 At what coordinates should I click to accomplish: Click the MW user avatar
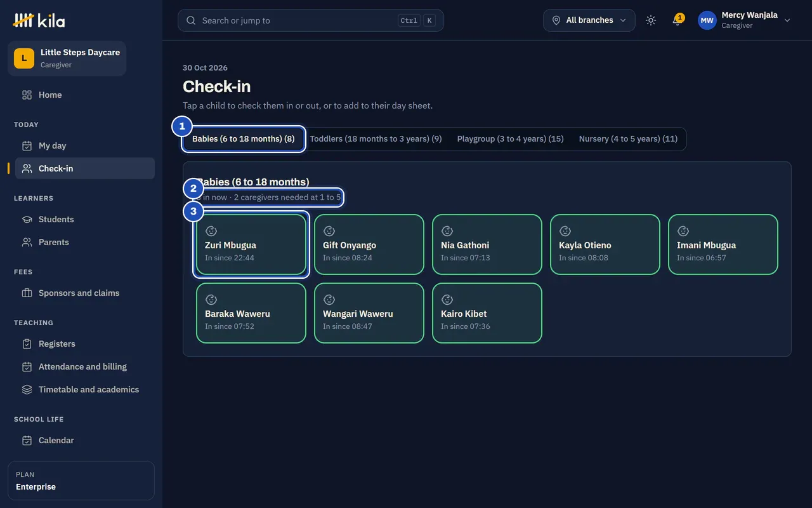(707, 20)
